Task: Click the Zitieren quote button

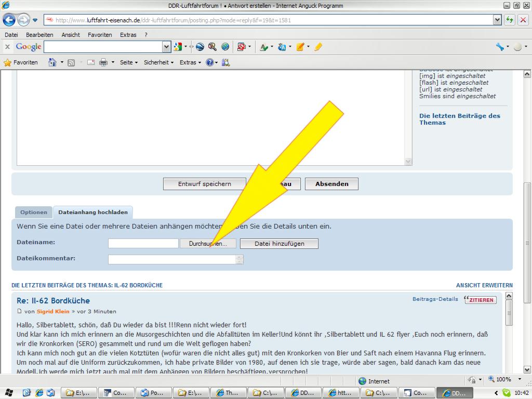Action: [480, 300]
